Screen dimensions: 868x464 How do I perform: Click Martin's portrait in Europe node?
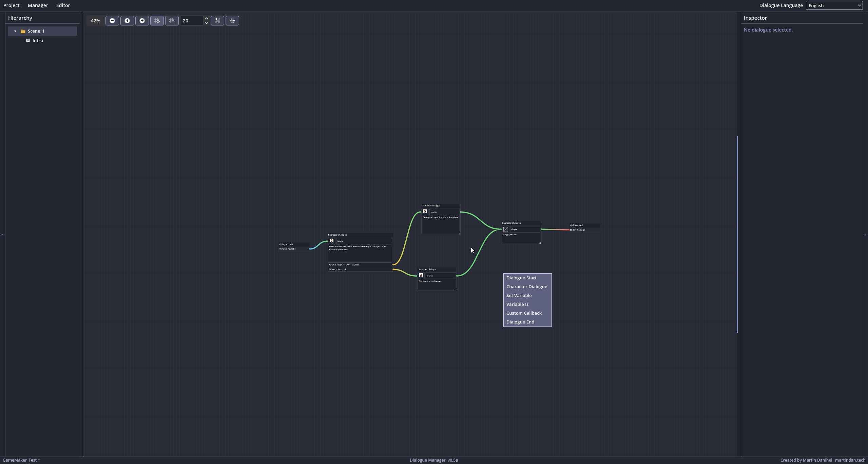tap(421, 276)
